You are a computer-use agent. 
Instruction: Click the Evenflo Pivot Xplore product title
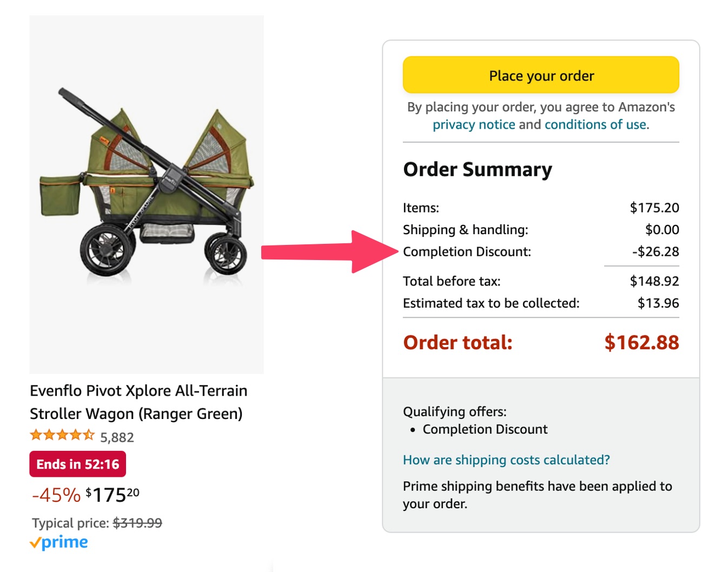(x=138, y=402)
